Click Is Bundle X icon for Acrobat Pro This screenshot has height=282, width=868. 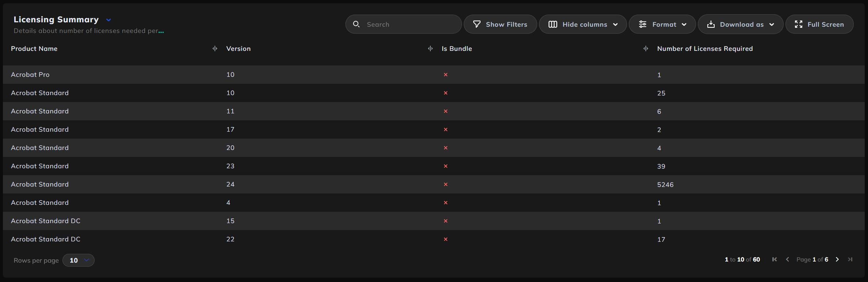pyautogui.click(x=446, y=75)
